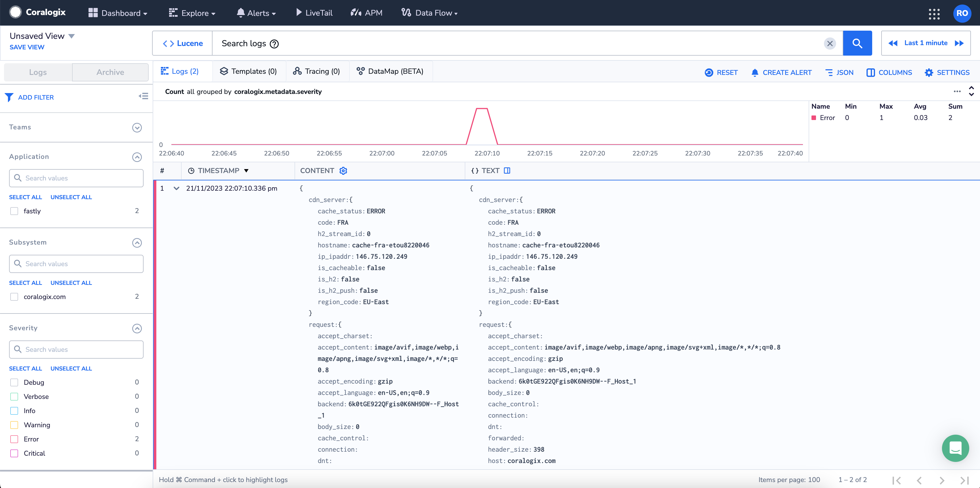Click CREATE ALERT bell button

tap(781, 72)
